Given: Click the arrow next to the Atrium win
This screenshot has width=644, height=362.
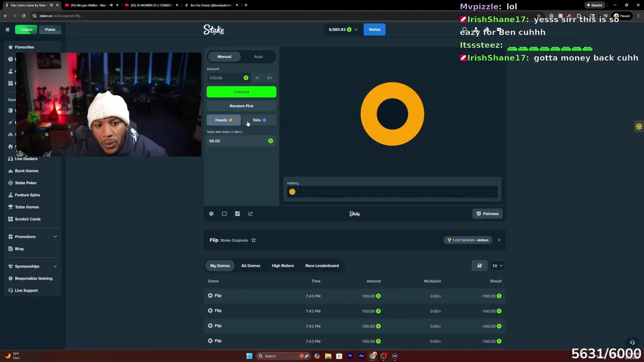Looking at the screenshot, I should pos(499,240).
